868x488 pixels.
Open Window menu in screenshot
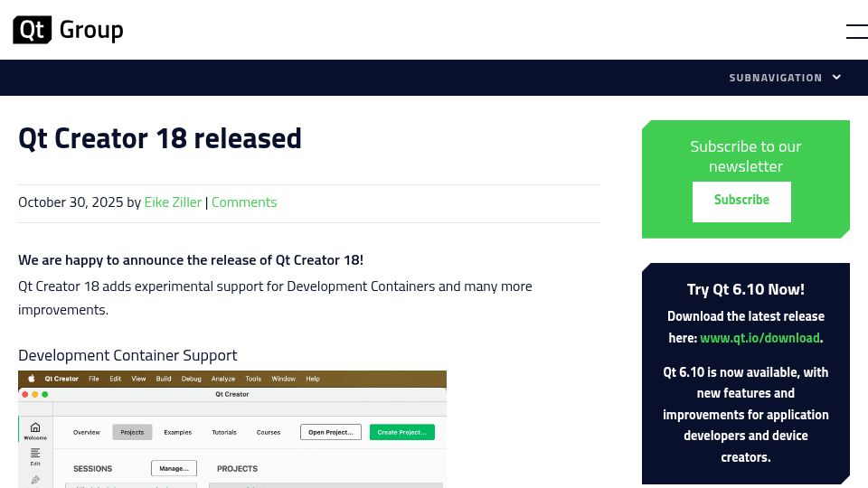tap(283, 379)
